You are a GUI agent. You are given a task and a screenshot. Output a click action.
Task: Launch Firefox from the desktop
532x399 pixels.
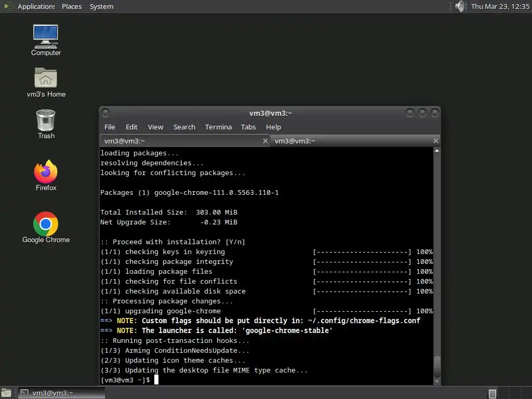(x=46, y=176)
